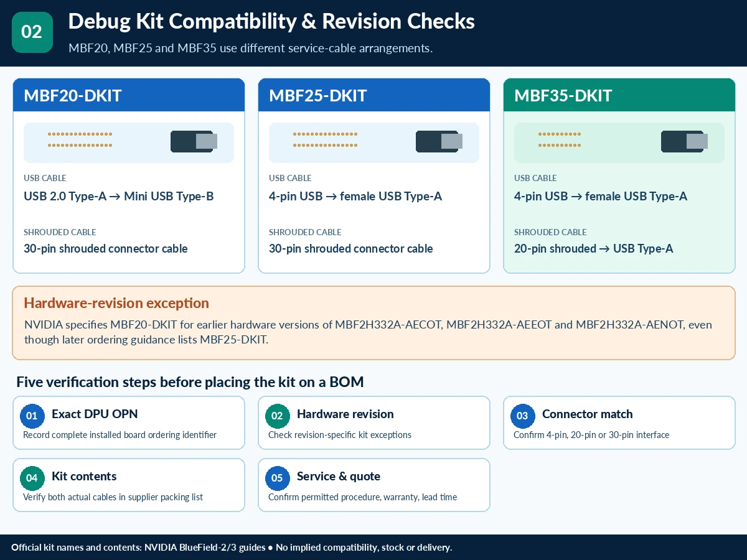Viewport: 747px width, 560px height.
Task: Select the MBF25-DKIT card header
Action: pyautogui.click(x=374, y=95)
